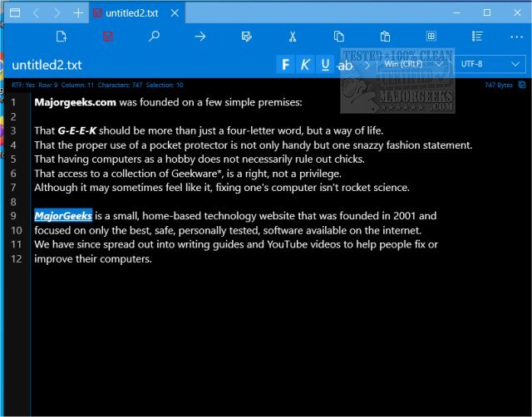532x417 pixels.
Task: Toggle italic formatting K button
Action: tap(305, 64)
